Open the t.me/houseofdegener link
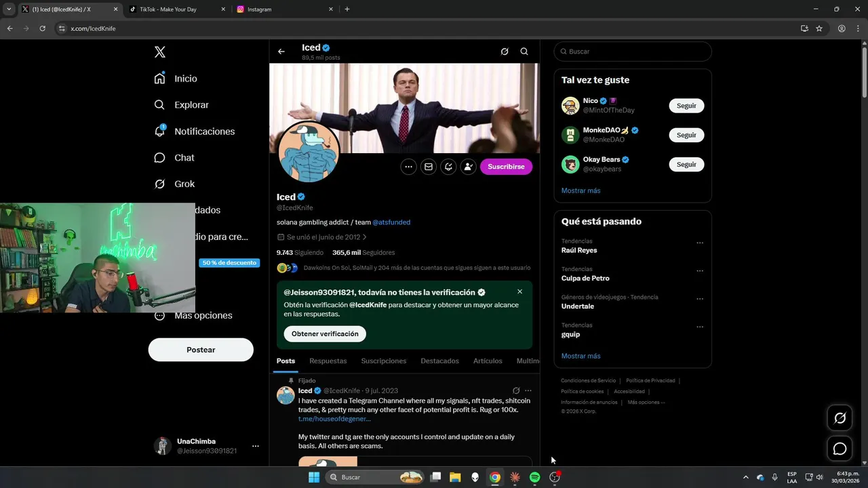The image size is (868, 488). coord(334,419)
